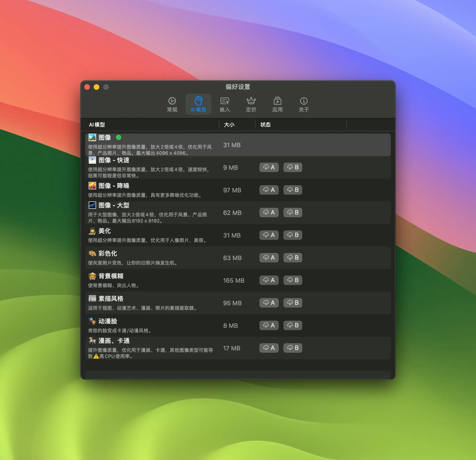
Task: Switch to the 应用 tab
Action: click(x=277, y=104)
